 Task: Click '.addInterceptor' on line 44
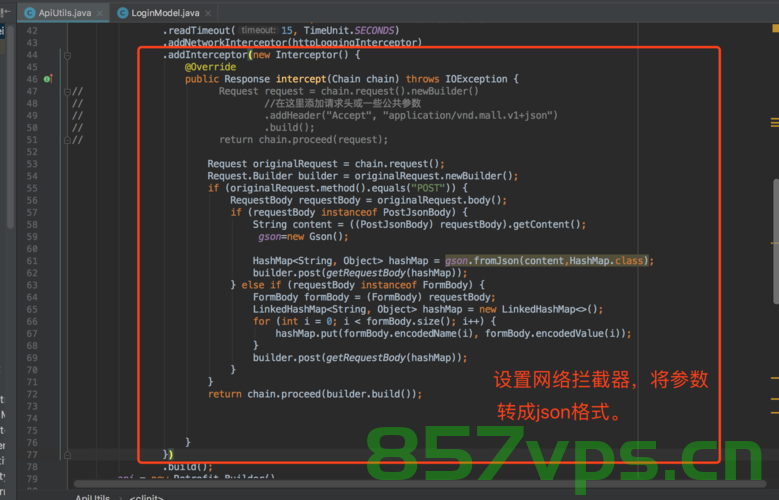pyautogui.click(x=205, y=55)
